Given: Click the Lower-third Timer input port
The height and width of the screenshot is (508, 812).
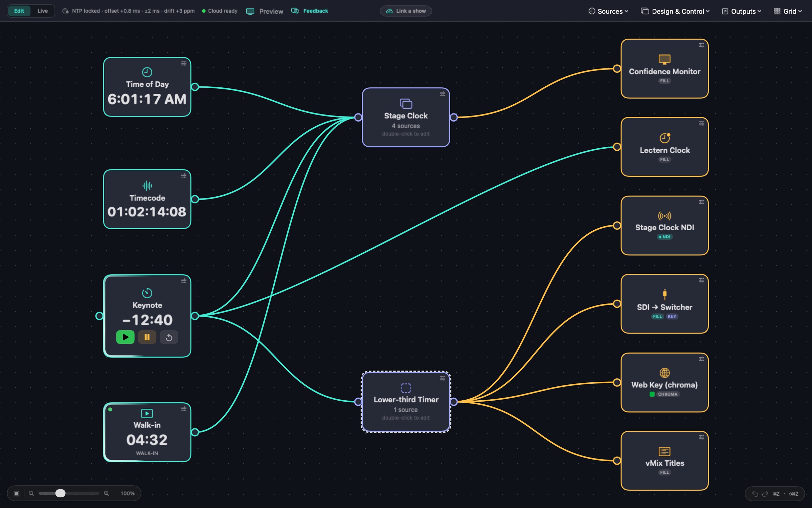Looking at the screenshot, I should (x=358, y=402).
